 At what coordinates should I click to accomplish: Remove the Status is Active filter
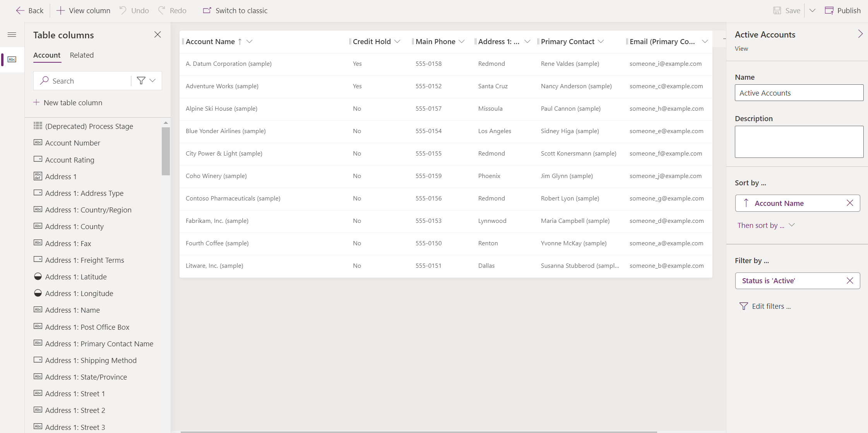click(x=850, y=280)
